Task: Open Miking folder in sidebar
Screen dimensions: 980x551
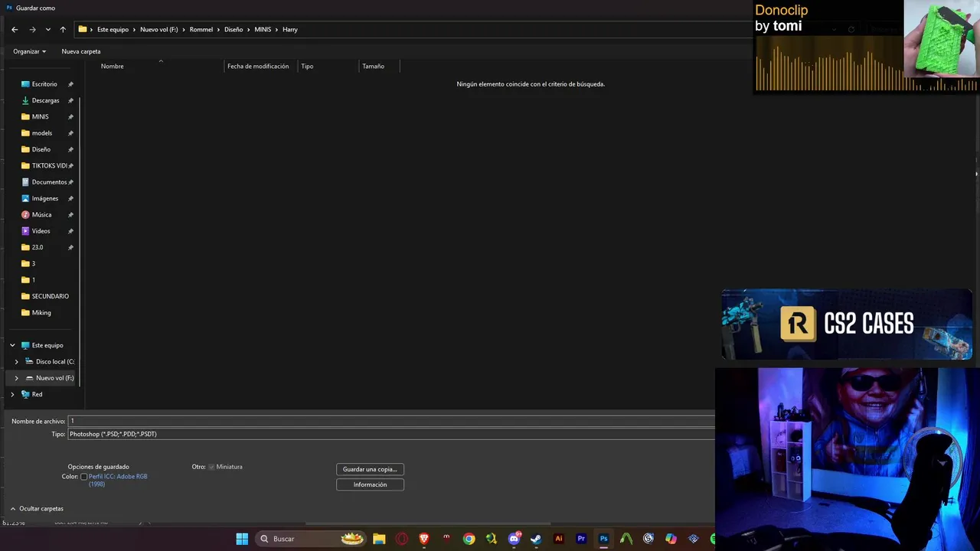Action: pos(41,312)
